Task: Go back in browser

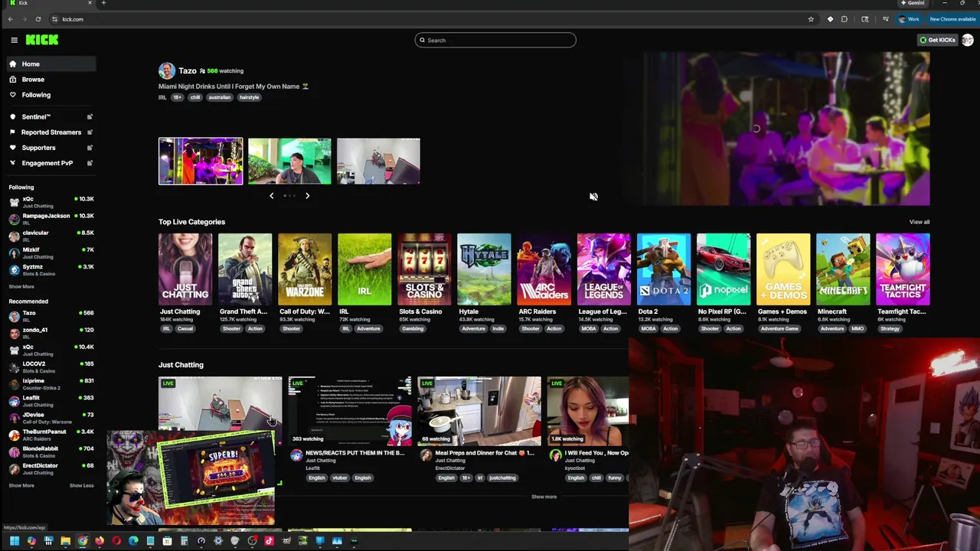Action: point(10,19)
